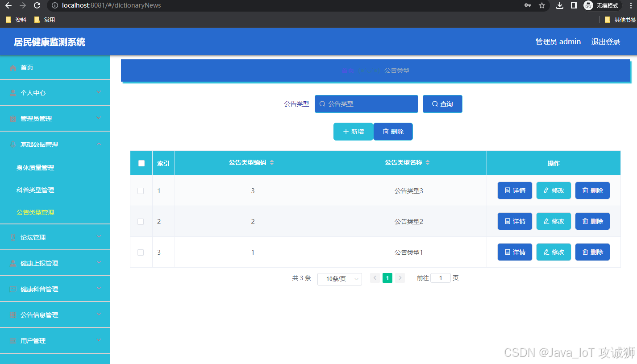
Task: Open the saved passwords key icon
Action: [528, 5]
